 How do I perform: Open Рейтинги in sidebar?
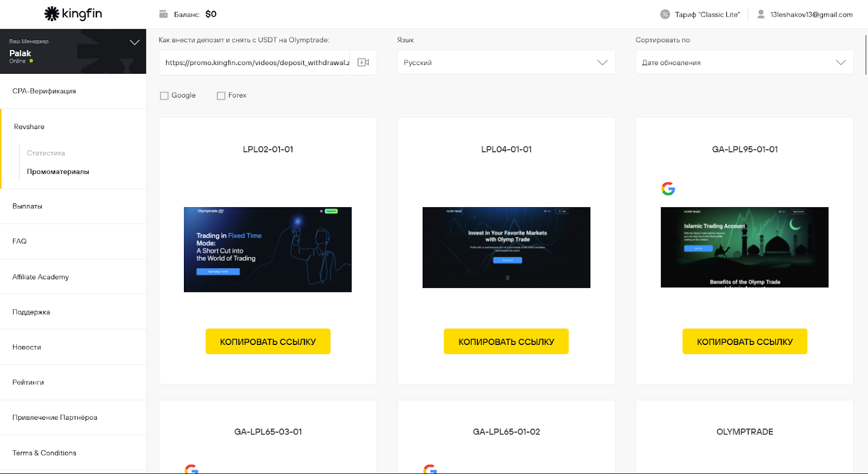(73, 382)
